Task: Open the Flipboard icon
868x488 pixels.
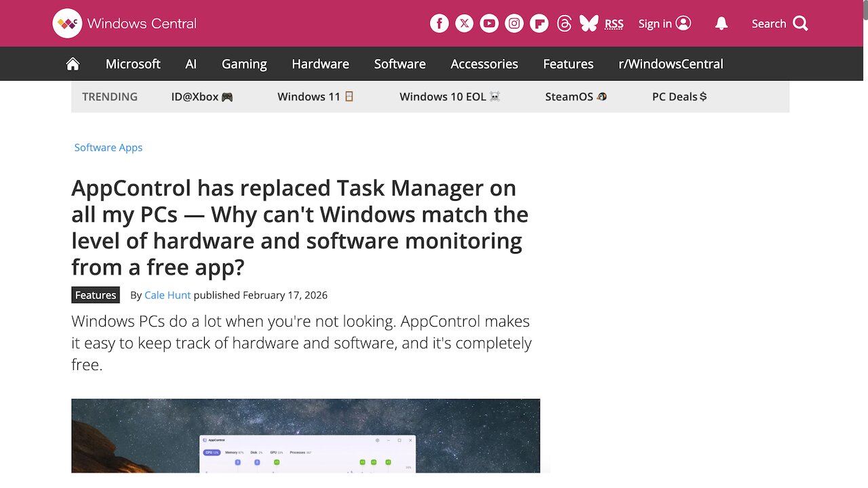Action: tap(539, 24)
